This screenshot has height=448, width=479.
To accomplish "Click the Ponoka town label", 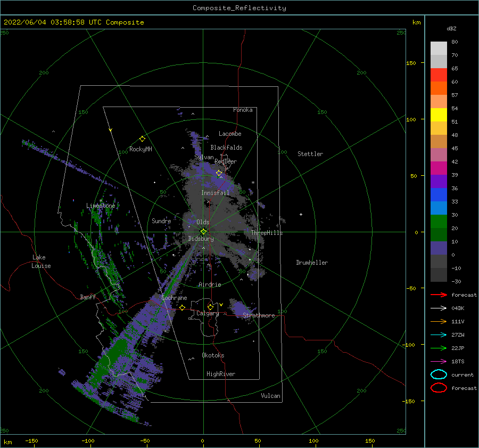I will 243,110.
